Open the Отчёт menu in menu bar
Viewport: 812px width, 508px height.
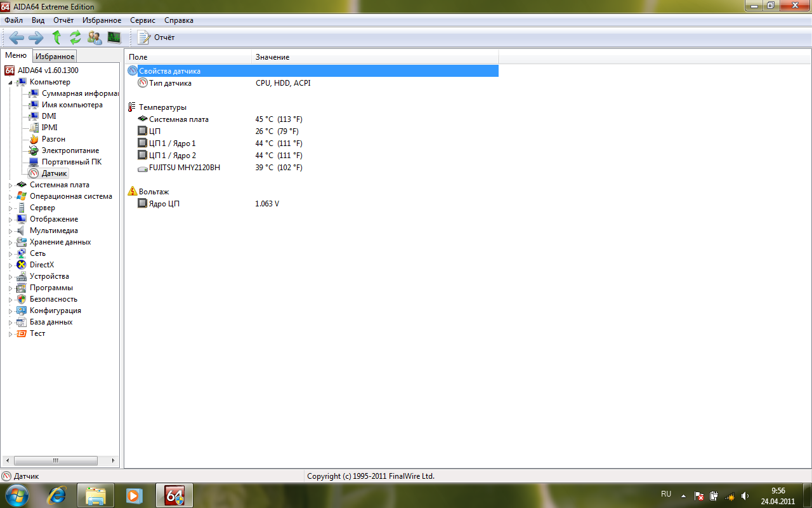click(x=63, y=20)
